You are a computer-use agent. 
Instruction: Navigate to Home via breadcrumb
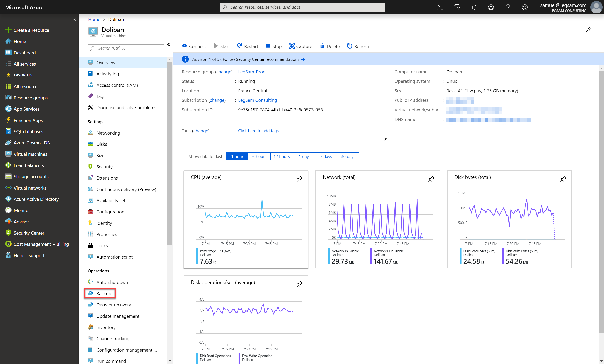[94, 19]
